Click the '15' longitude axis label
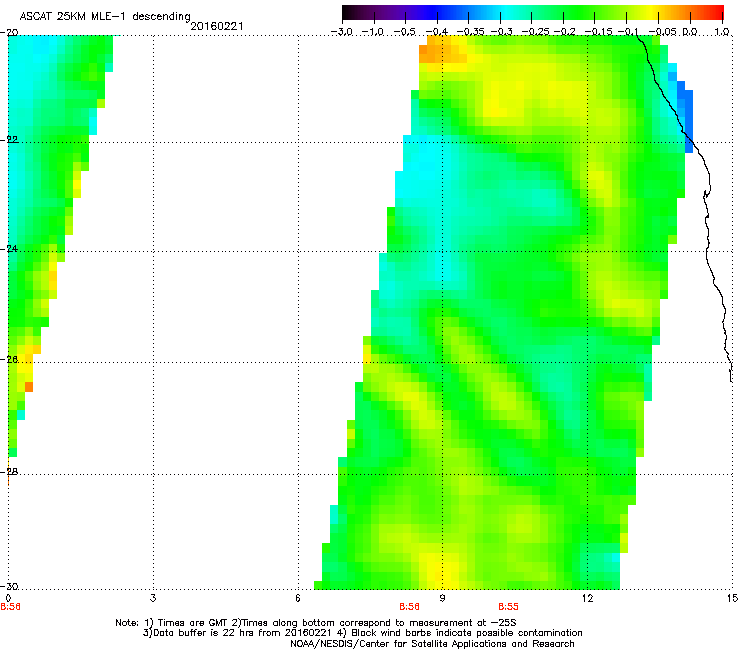The width and height of the screenshot is (740, 650). tap(732, 598)
